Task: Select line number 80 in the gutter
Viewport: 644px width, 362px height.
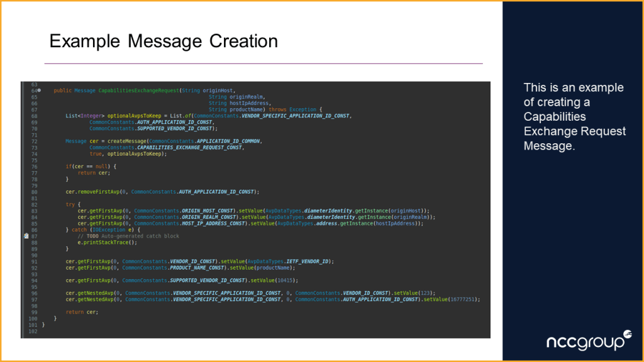Action: coord(34,192)
